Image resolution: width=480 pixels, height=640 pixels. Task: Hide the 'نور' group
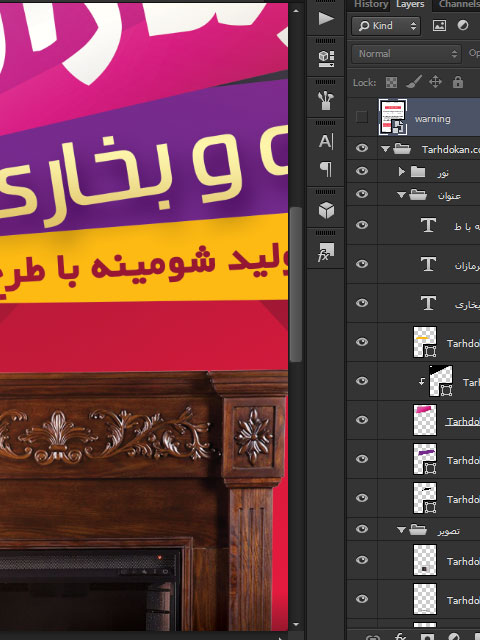tap(362, 171)
